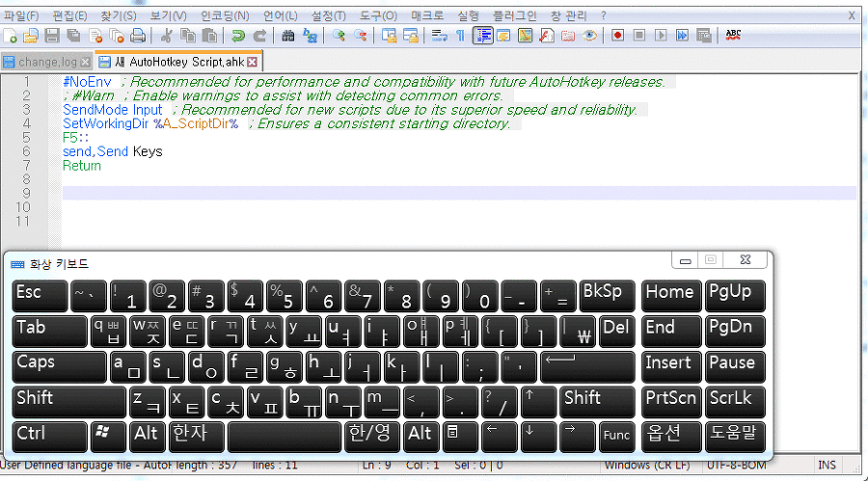Cut the selection using the scissors icon
868x481 pixels.
166,36
